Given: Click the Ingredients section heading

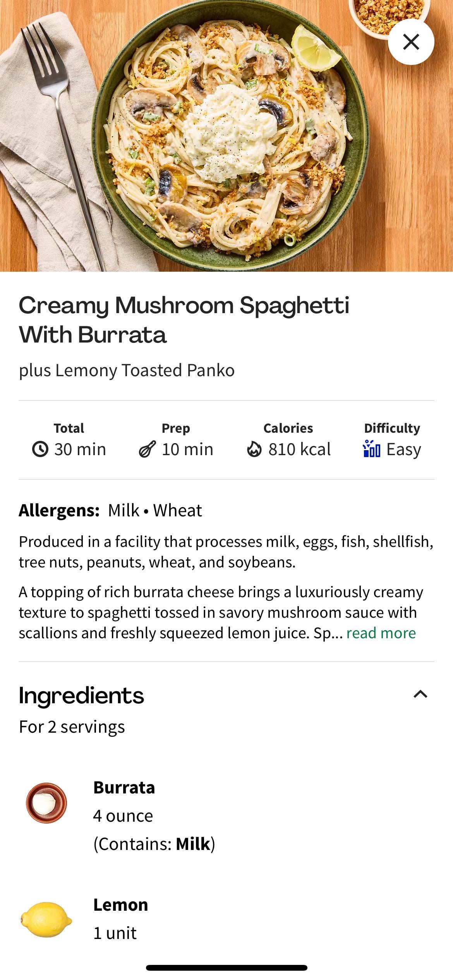Looking at the screenshot, I should click(81, 695).
